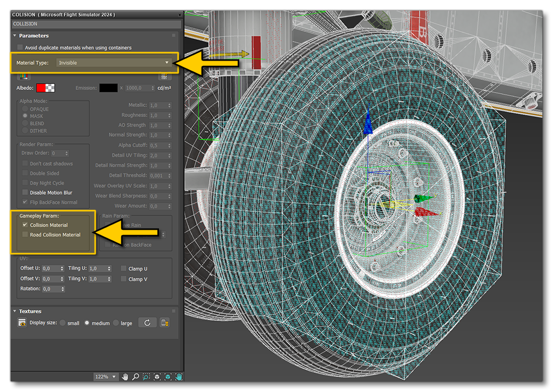
Task: Click the refresh textures icon
Action: 147,323
